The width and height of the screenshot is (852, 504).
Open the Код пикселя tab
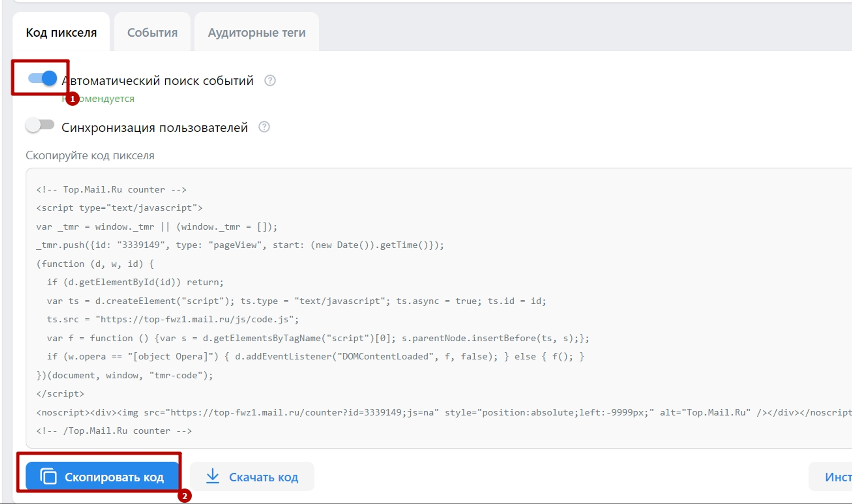coord(61,32)
